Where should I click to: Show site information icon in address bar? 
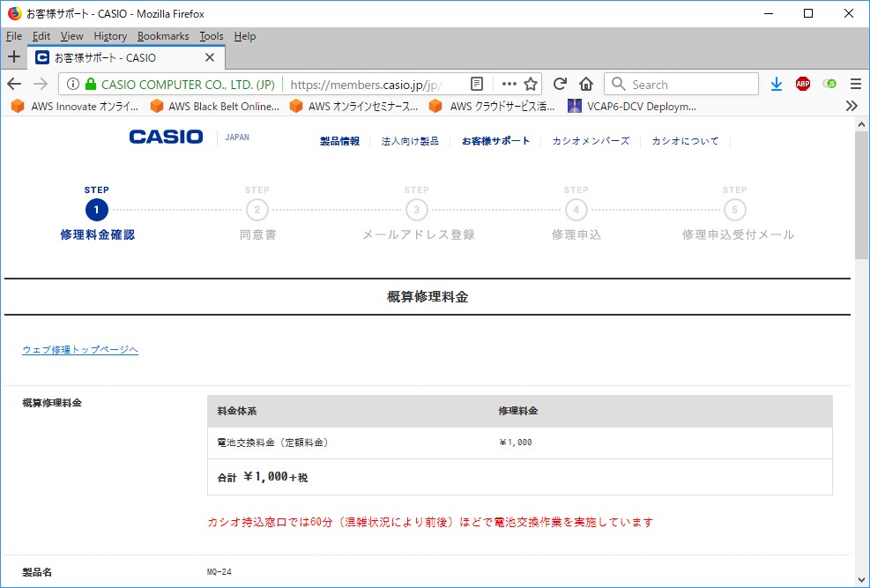coord(73,85)
